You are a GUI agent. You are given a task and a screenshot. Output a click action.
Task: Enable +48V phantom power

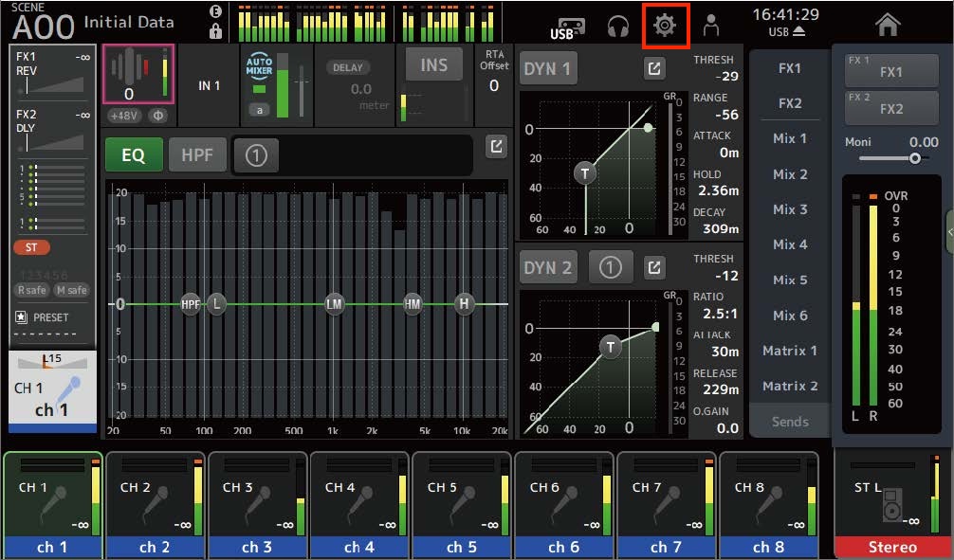pyautogui.click(x=124, y=116)
